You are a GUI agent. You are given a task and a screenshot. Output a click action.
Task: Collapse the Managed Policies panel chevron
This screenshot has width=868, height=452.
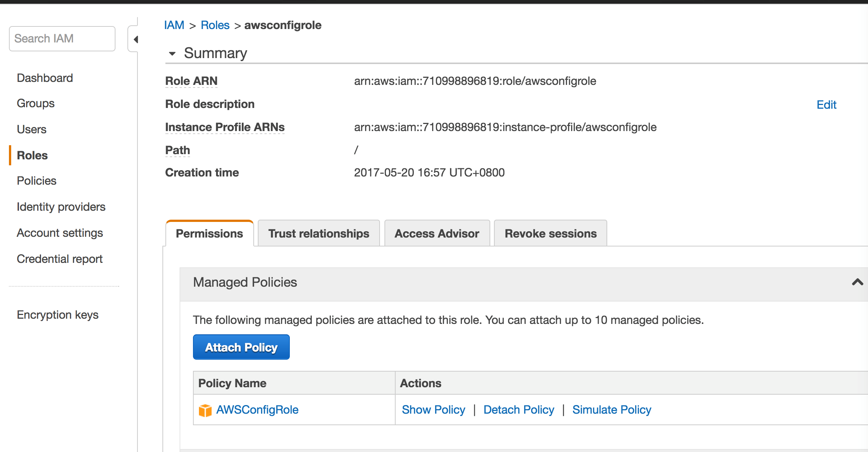[x=857, y=282]
